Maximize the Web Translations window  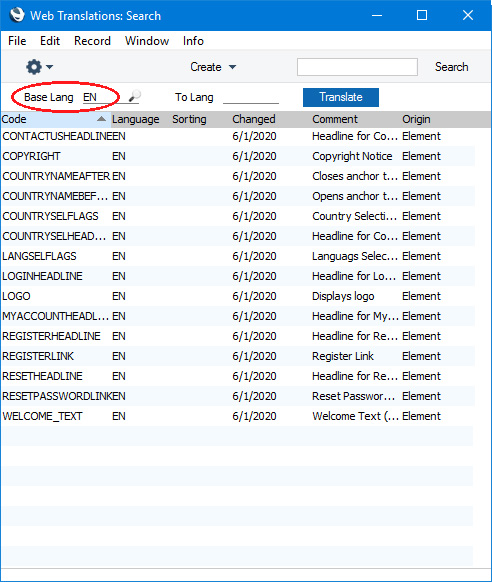pyautogui.click(x=422, y=15)
